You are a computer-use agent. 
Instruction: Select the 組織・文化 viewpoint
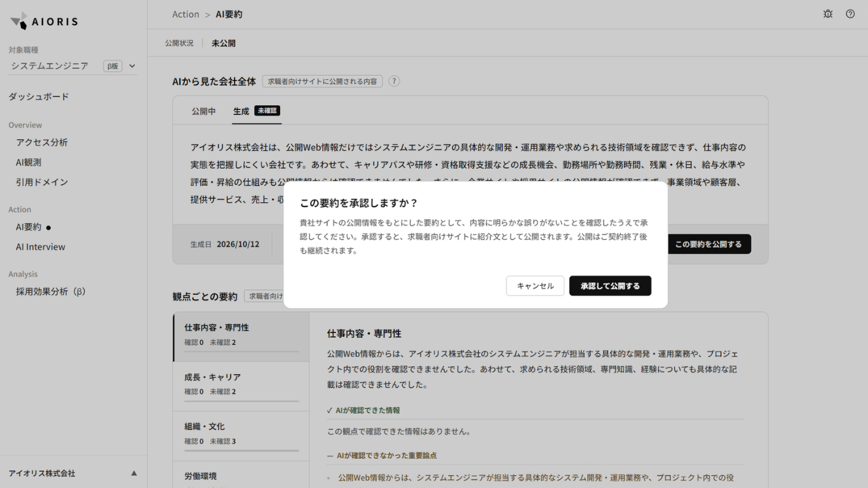tap(241, 436)
